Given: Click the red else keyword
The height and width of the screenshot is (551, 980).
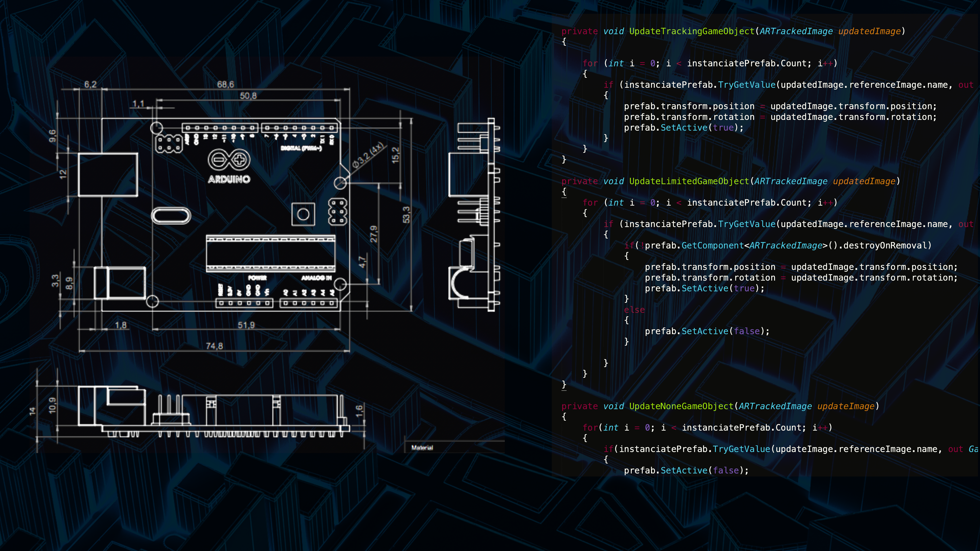Looking at the screenshot, I should (634, 310).
